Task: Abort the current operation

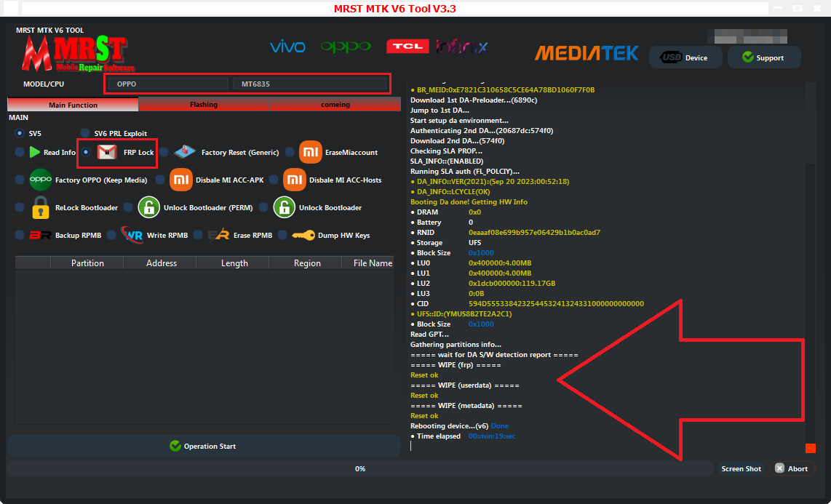Action: click(x=792, y=468)
